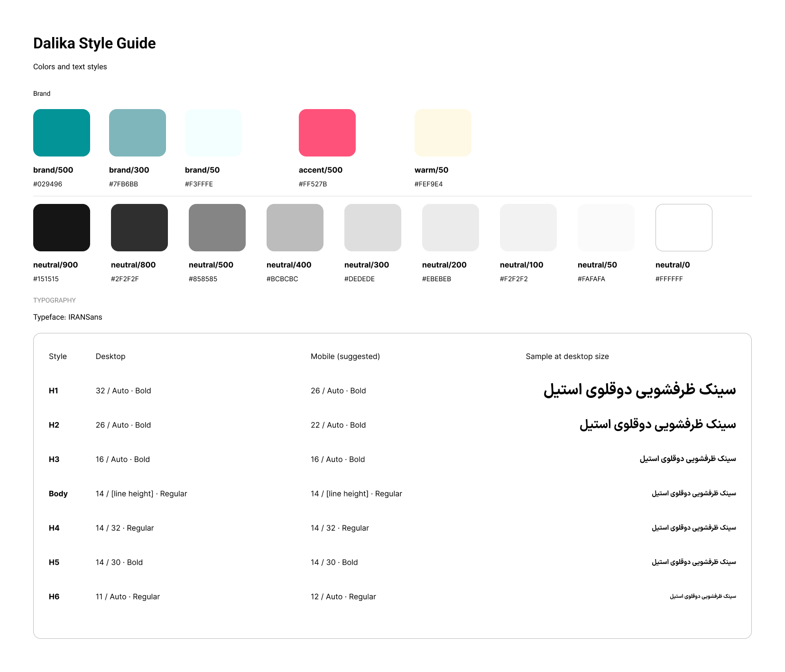Select the neutral/100 swatch
Screen dimensions: 785x672
pos(528,228)
